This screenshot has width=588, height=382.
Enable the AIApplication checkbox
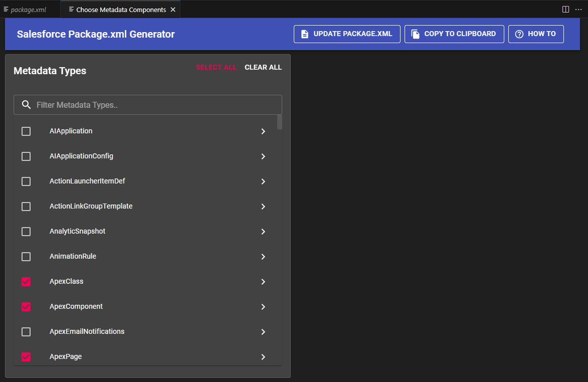coord(26,131)
